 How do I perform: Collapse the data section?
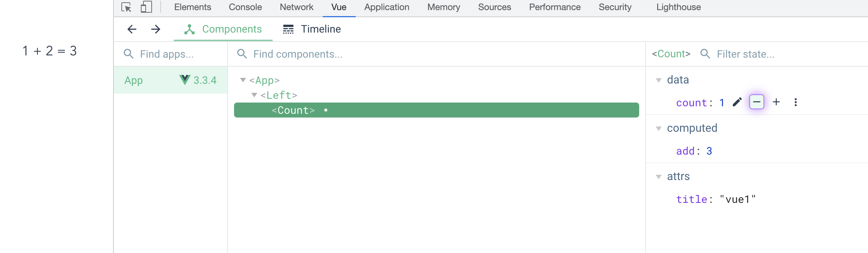[659, 80]
